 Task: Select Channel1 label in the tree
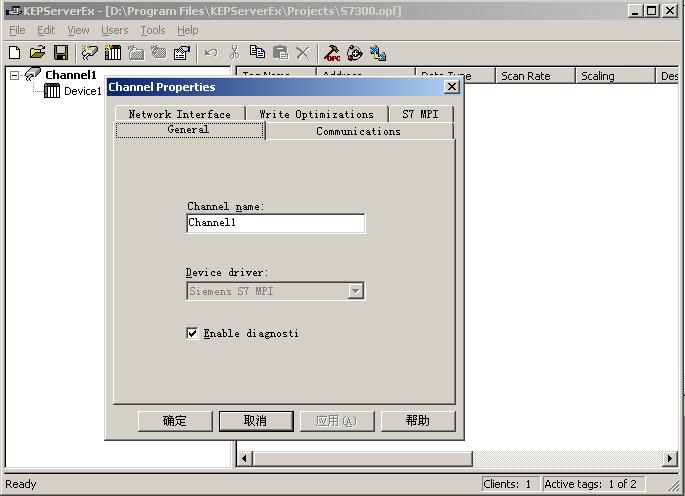[x=71, y=75]
